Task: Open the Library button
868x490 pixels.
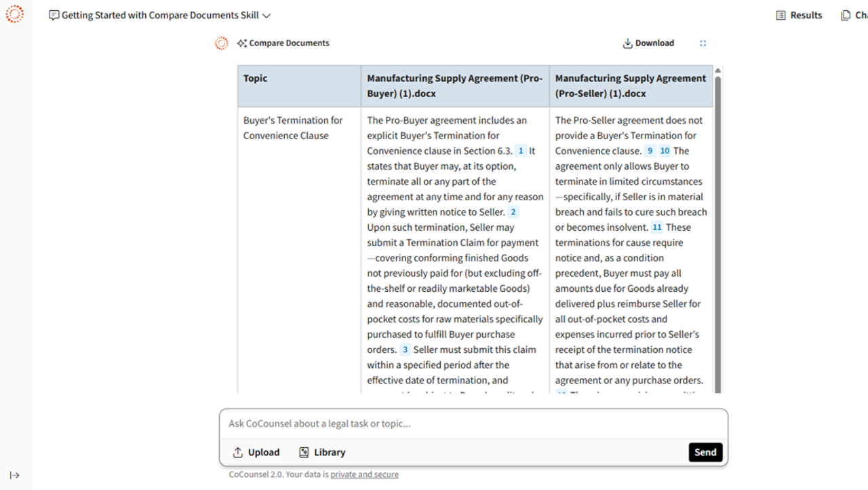Action: 322,453
